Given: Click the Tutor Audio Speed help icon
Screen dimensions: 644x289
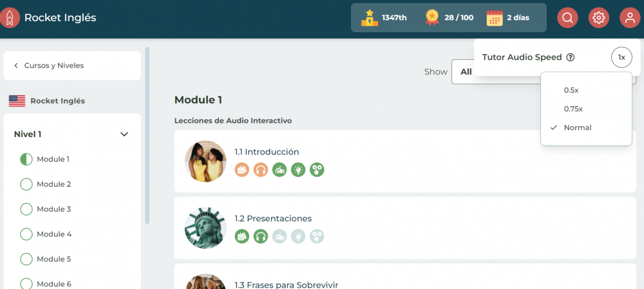Looking at the screenshot, I should coord(570,57).
